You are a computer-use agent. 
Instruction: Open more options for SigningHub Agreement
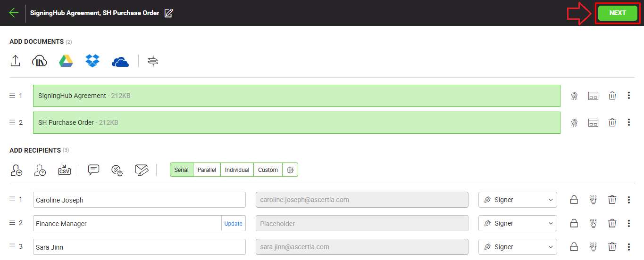click(629, 96)
